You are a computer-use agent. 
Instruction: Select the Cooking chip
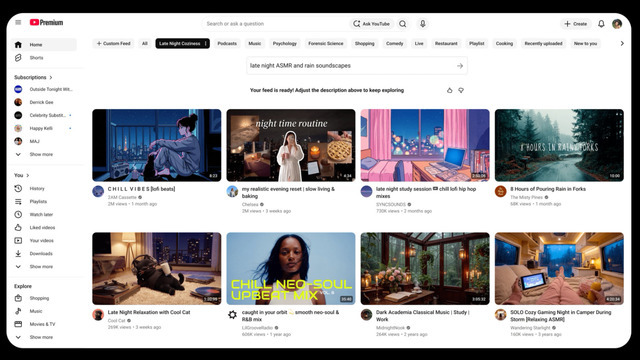click(504, 43)
